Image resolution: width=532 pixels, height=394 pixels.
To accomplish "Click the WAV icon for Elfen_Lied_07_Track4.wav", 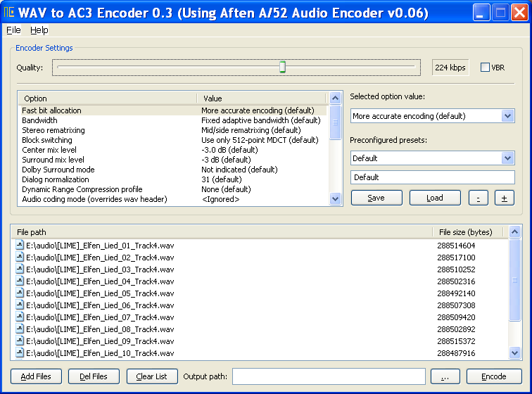I will [x=20, y=317].
